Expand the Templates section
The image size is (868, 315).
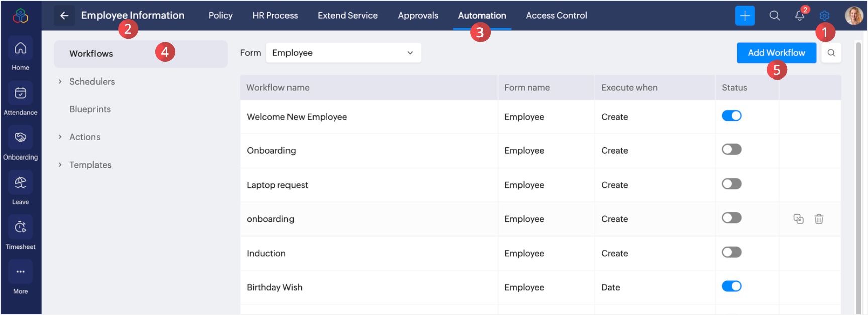[60, 165]
